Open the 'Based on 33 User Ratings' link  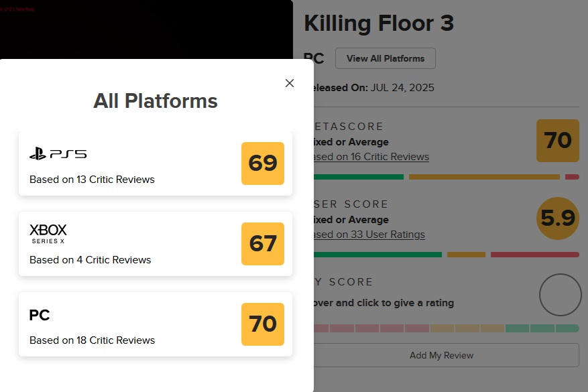369,235
